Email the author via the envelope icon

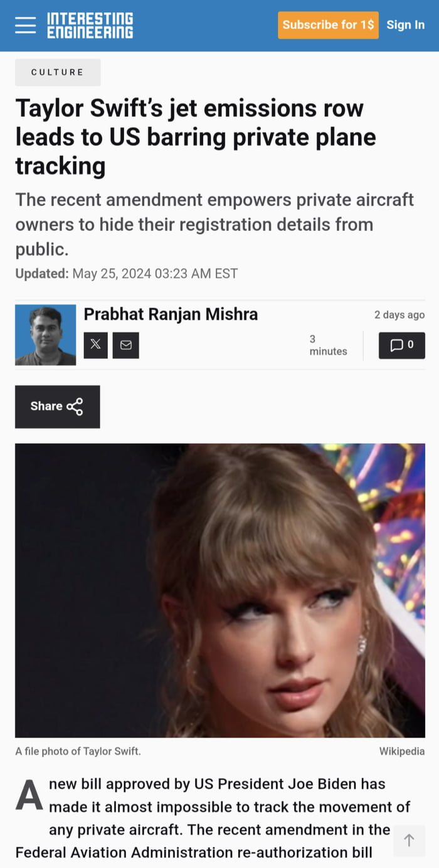[x=126, y=345]
